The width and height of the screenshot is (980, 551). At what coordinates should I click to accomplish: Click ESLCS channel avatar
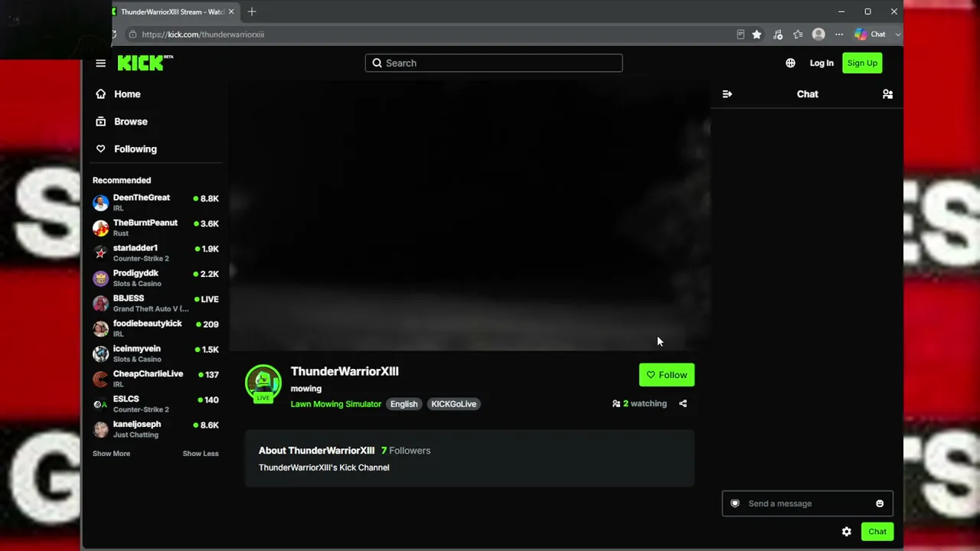tap(100, 404)
